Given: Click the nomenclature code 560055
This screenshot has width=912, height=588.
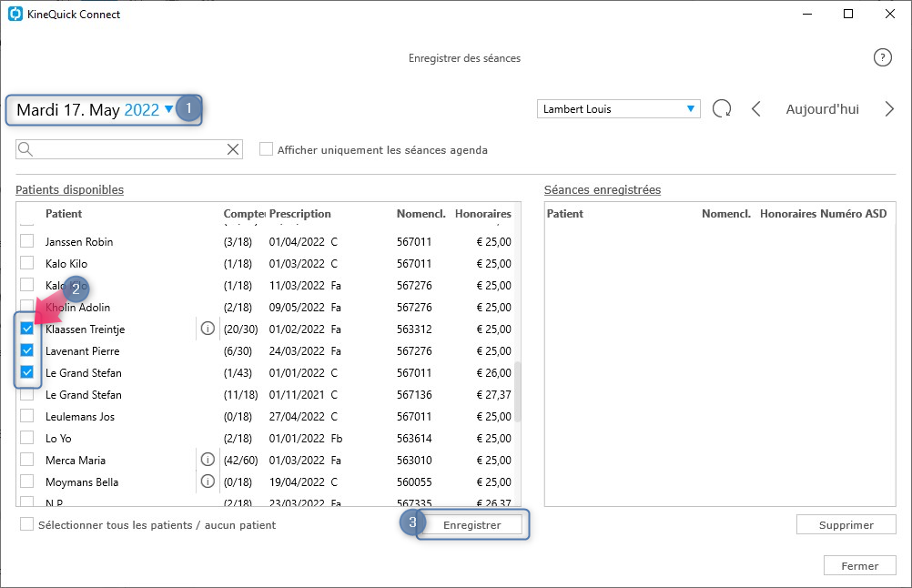Looking at the screenshot, I should (414, 482).
